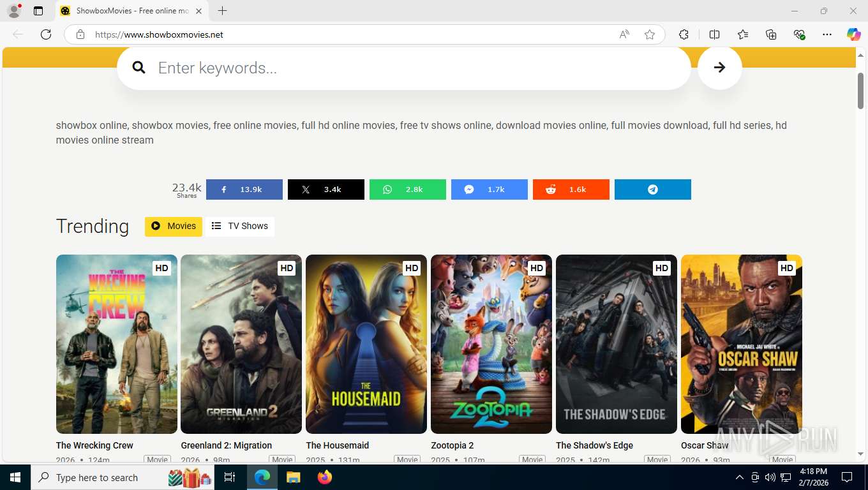This screenshot has width=868, height=490.
Task: Click The Wrecking Crew title link
Action: [x=94, y=445]
